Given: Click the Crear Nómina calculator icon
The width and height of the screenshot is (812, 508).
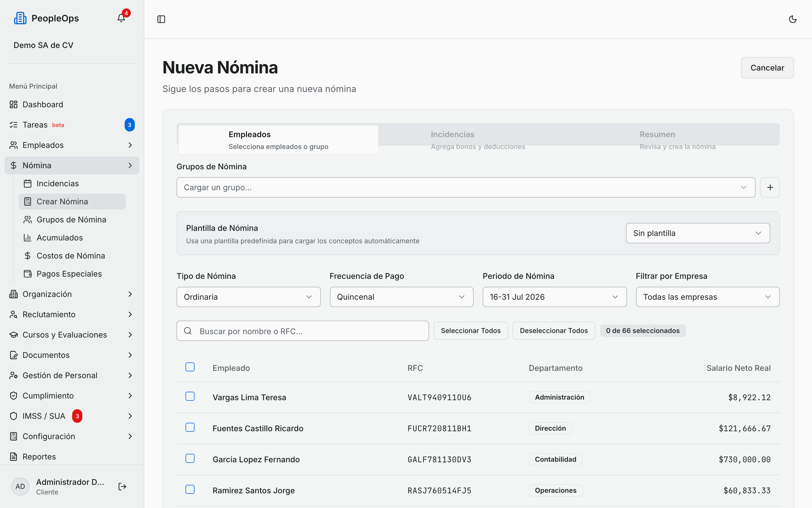Looking at the screenshot, I should 28,202.
